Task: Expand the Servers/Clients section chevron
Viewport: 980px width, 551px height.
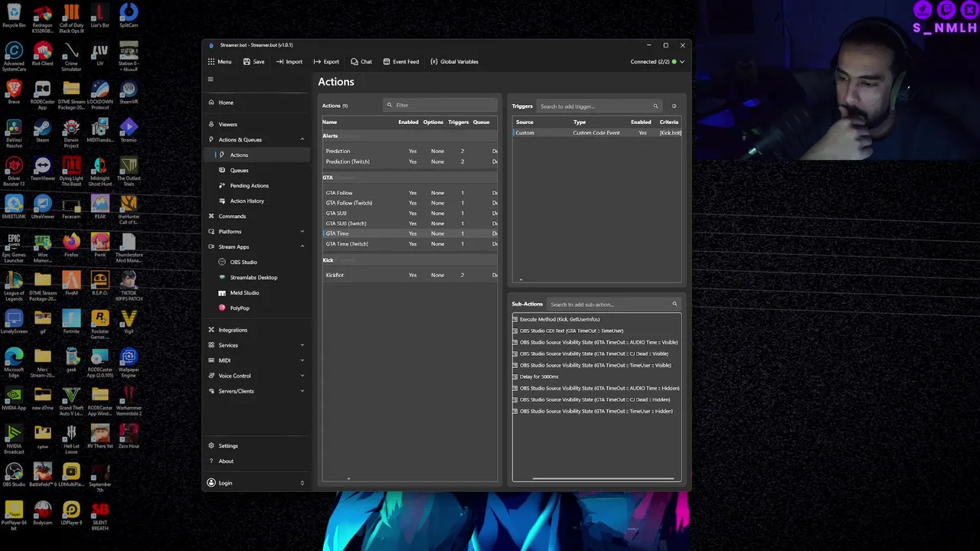Action: coord(302,391)
